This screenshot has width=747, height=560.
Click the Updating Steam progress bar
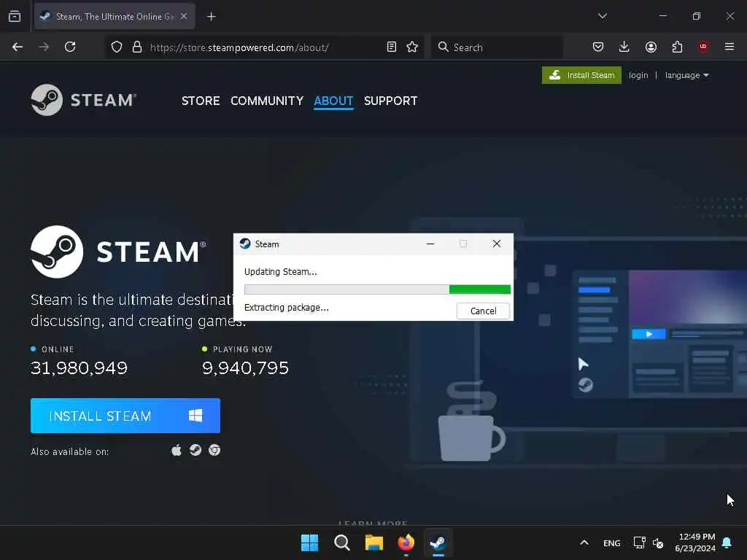pyautogui.click(x=377, y=289)
